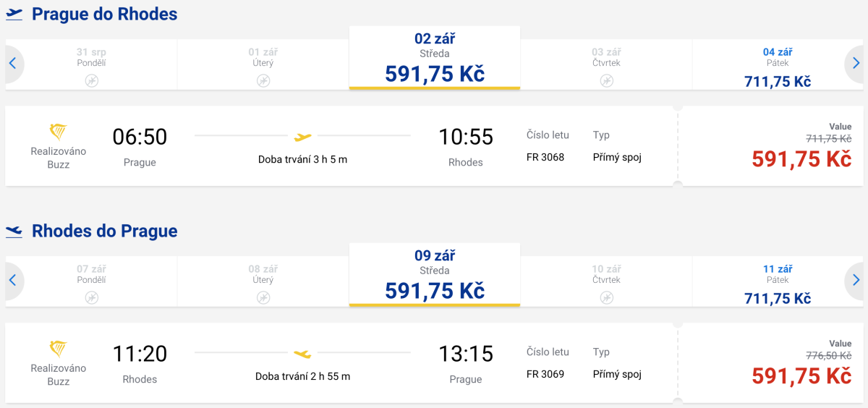Click the no-flight icon under 31 srp
This screenshot has width=868, height=408.
91,80
